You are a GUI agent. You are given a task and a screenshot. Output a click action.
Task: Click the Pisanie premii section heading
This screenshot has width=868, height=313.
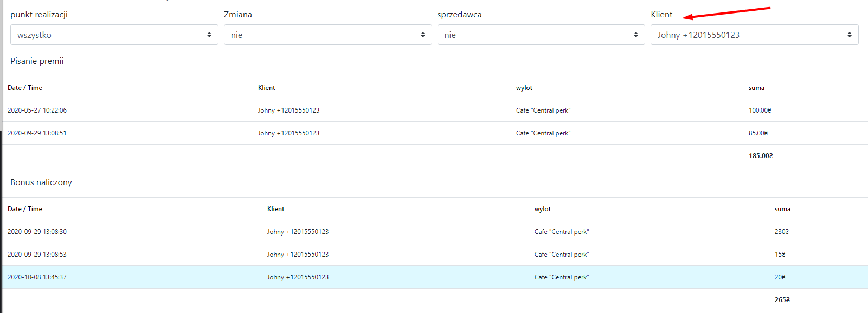coord(37,61)
